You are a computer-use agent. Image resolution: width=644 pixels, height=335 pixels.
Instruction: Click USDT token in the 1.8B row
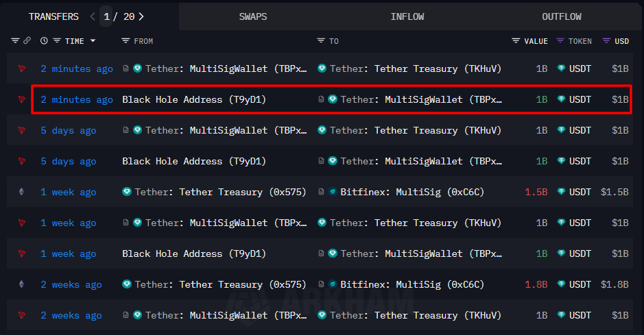pyautogui.click(x=580, y=284)
